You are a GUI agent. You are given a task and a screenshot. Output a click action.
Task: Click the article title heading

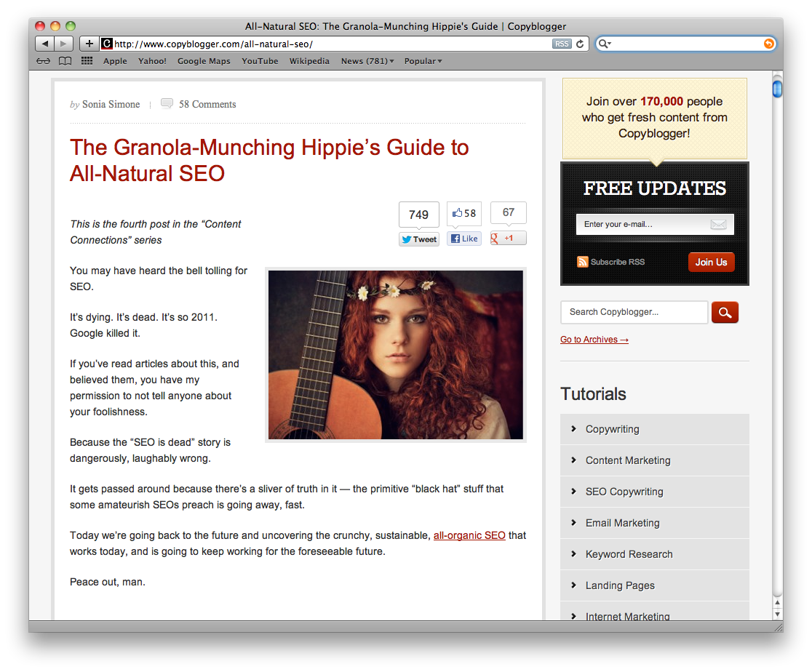(269, 160)
